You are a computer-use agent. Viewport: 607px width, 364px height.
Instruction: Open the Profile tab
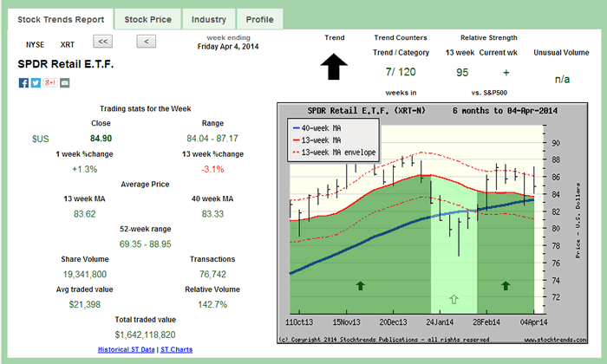[x=260, y=19]
